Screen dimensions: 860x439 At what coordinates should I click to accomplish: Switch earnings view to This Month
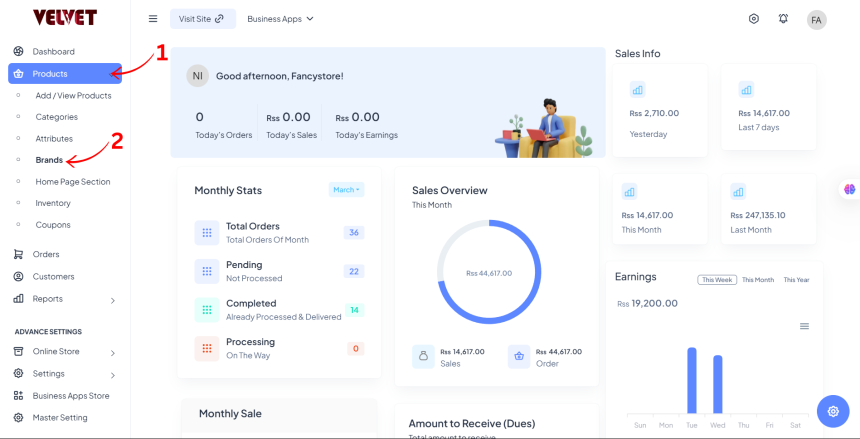point(757,280)
